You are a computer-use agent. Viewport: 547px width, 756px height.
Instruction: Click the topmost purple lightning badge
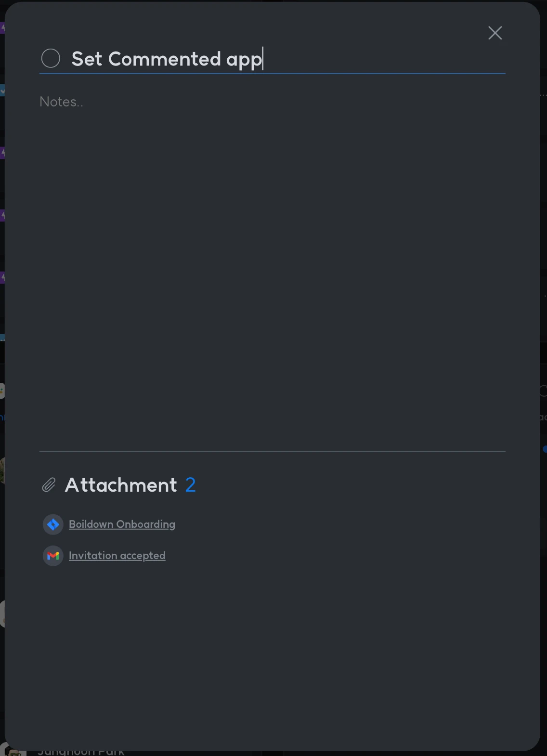click(2, 27)
